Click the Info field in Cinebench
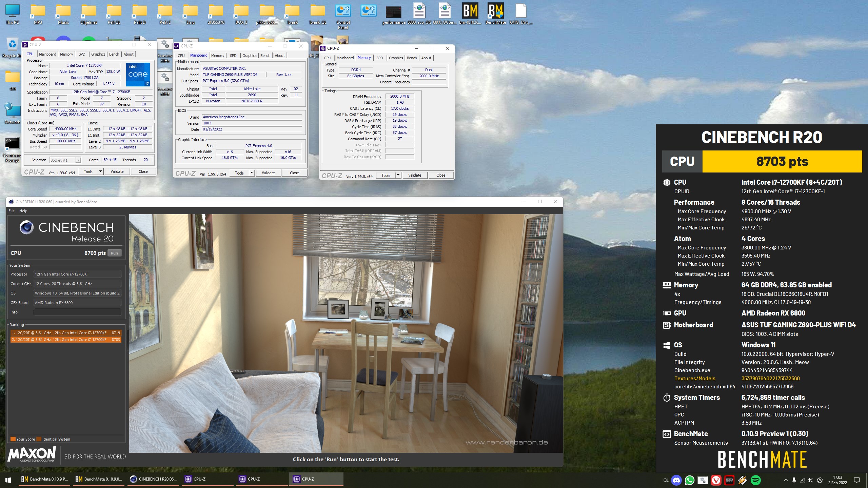Screen dimensions: 868x488 pos(78,312)
